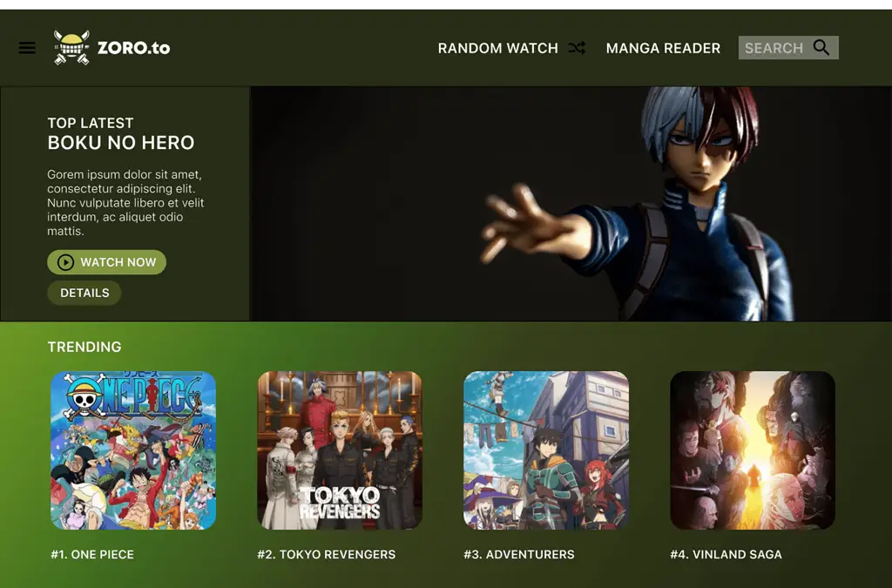The height and width of the screenshot is (588, 892).
Task: Open the Manga Reader menu item
Action: click(x=663, y=48)
